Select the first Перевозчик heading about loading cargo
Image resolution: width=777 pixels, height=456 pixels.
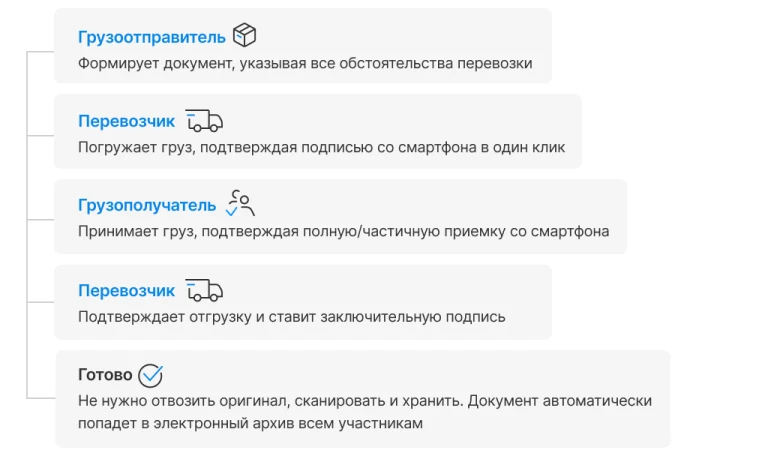tap(126, 121)
